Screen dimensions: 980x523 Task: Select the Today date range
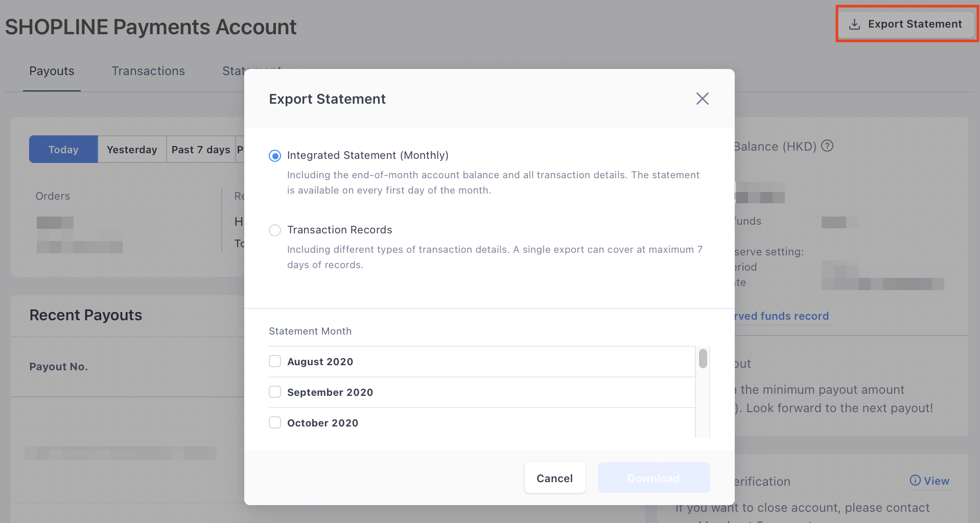63,149
